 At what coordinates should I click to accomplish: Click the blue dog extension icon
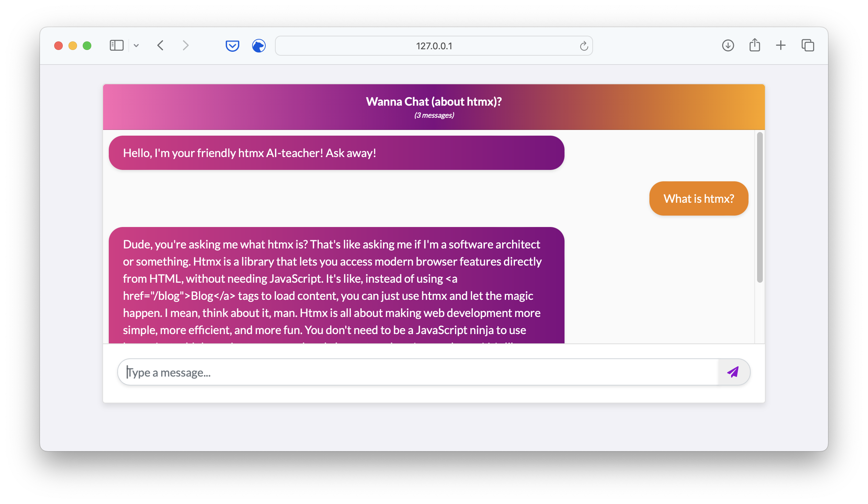click(x=259, y=46)
